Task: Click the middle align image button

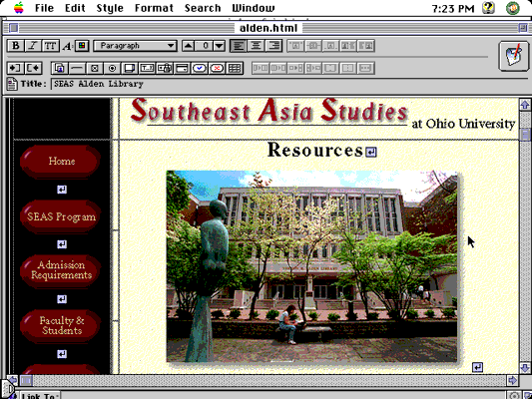Action: click(x=313, y=46)
